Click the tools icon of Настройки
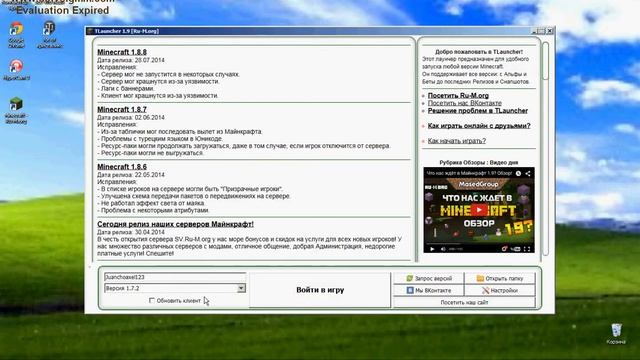 point(485,290)
